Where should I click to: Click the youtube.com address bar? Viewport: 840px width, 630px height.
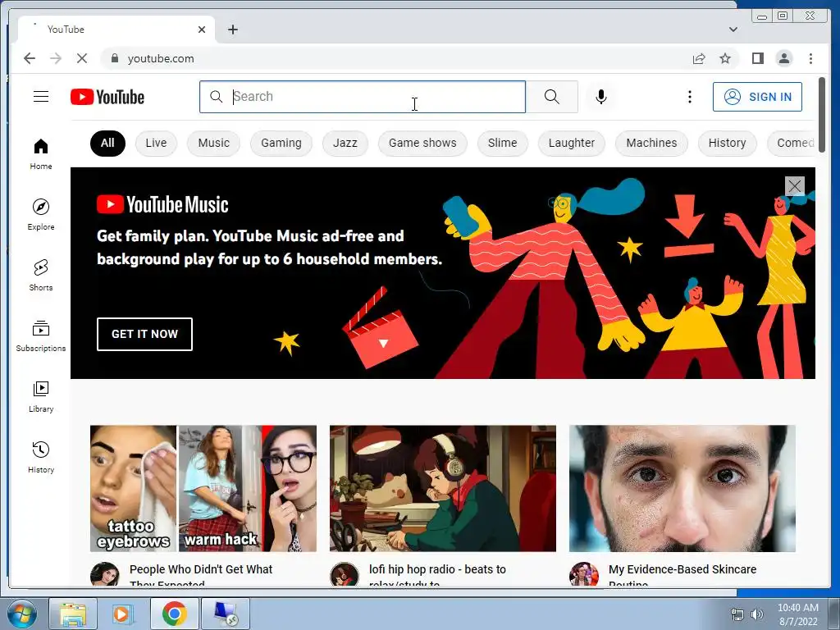pyautogui.click(x=396, y=58)
